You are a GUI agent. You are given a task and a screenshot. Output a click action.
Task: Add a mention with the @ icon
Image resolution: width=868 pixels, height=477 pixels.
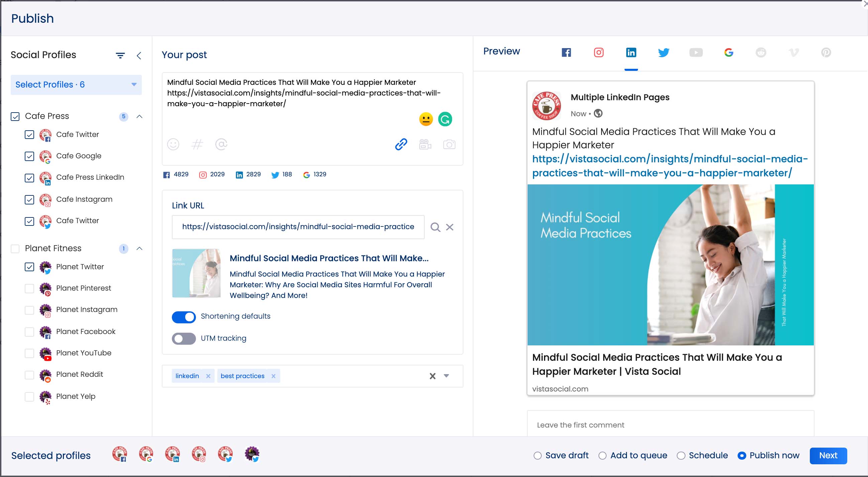click(222, 144)
